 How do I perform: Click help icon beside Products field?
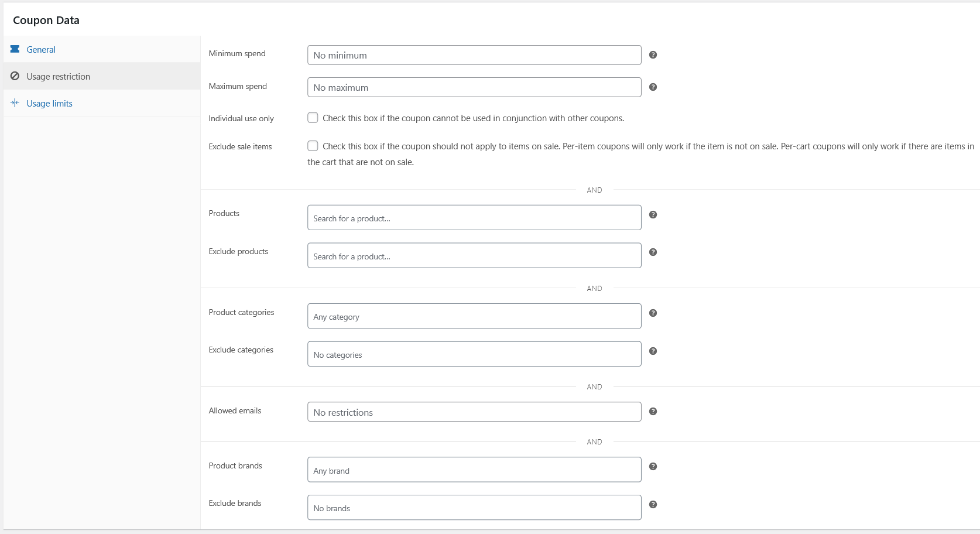pos(653,214)
